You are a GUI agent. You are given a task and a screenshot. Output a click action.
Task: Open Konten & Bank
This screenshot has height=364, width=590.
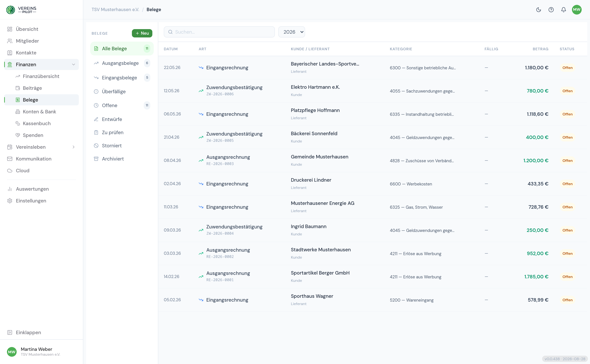41,112
